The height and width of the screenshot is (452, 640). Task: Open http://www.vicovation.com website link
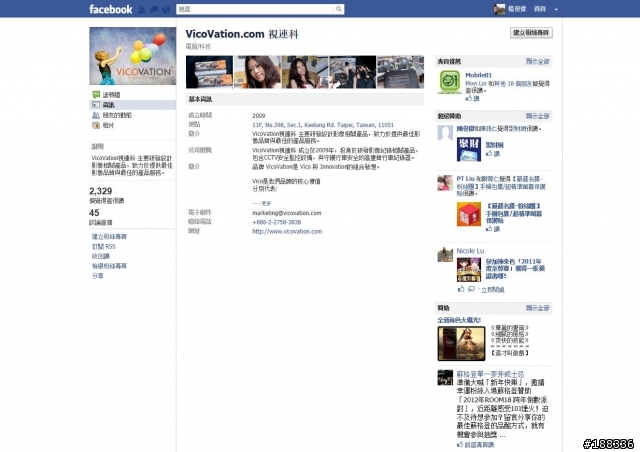(287, 232)
